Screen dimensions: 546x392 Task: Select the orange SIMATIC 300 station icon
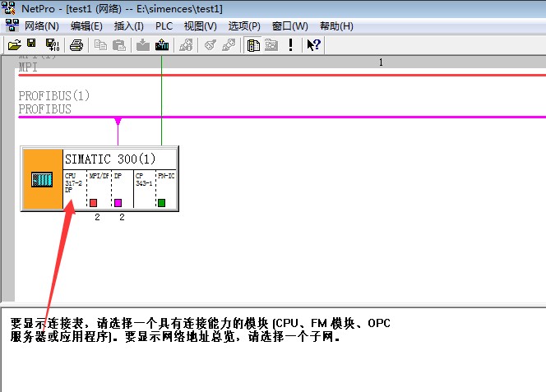coord(42,179)
